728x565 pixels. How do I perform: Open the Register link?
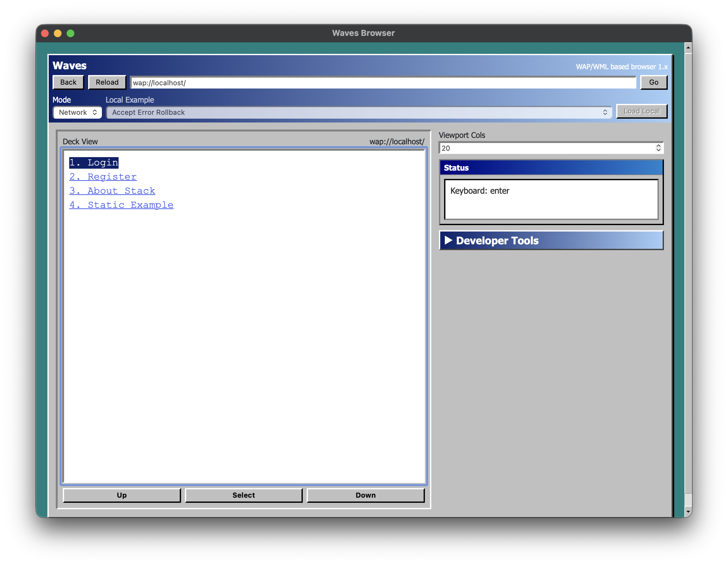[103, 177]
